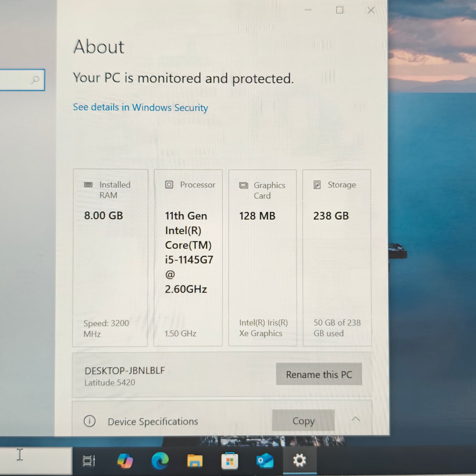Open See details in Windows Security
This screenshot has height=476, width=476.
[140, 107]
